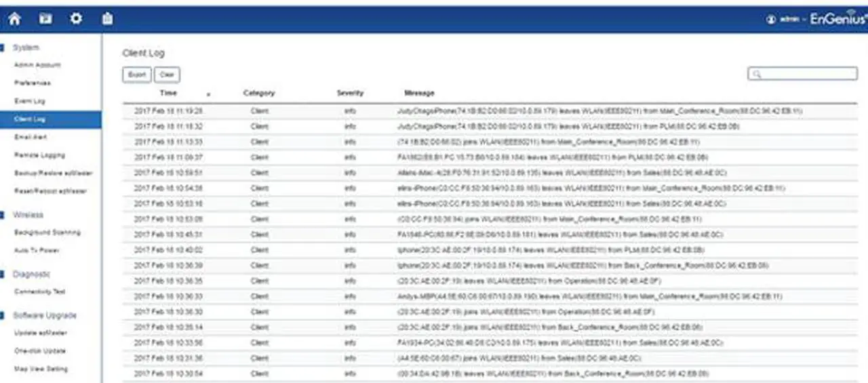The image size is (868, 383).
Task: Open One-click Update page
Action: pyautogui.click(x=39, y=351)
